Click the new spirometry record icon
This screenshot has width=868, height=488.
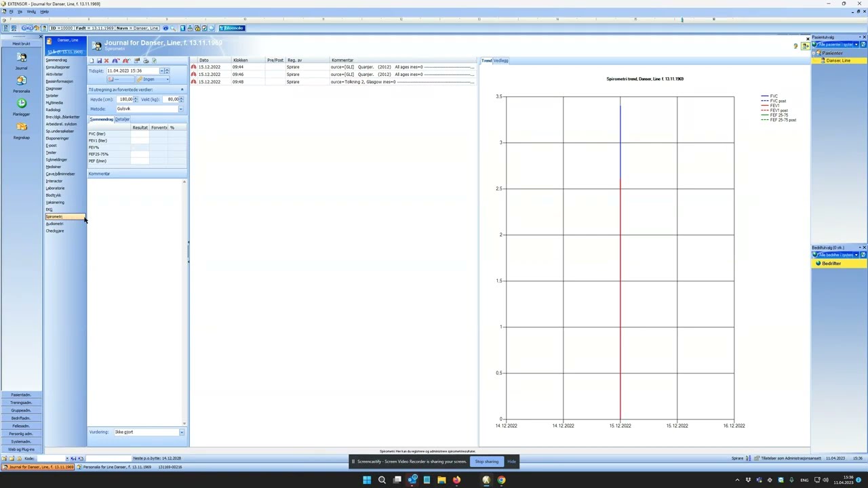(92, 61)
